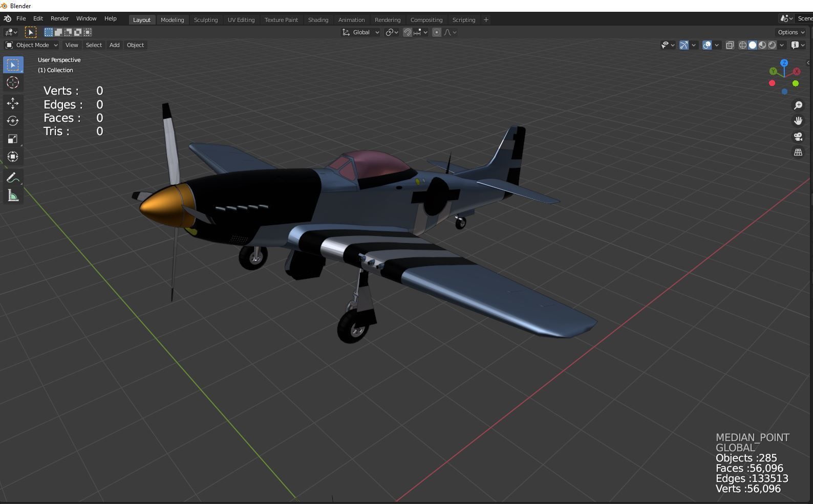Choose the Annotate tool

click(13, 178)
